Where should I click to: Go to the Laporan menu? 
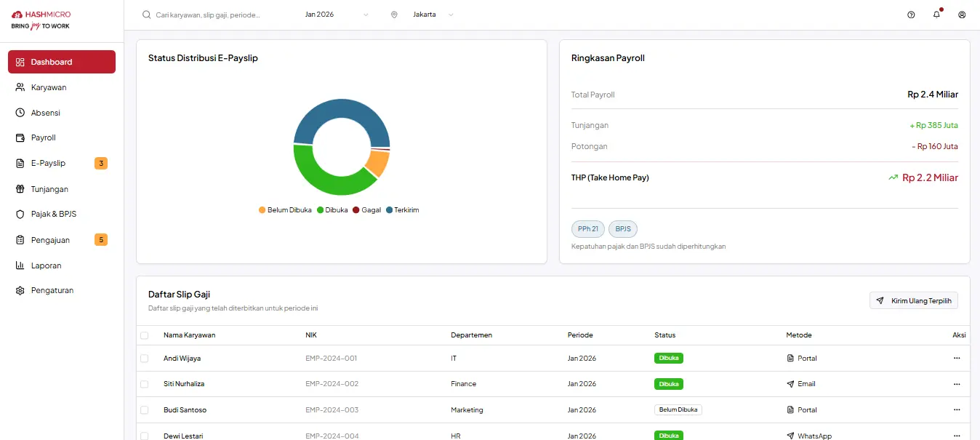click(x=46, y=265)
